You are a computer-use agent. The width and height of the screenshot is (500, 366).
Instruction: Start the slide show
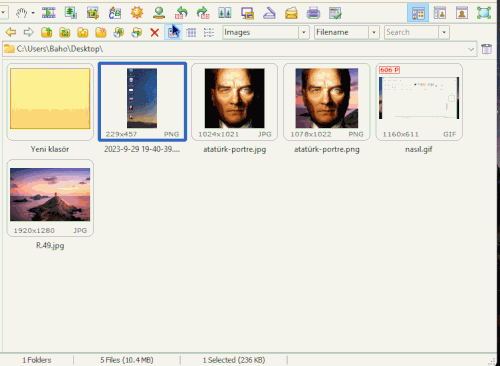pyautogui.click(x=49, y=13)
